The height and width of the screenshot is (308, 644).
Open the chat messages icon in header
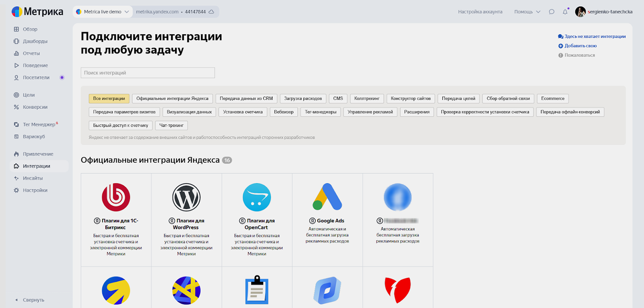coord(552,12)
